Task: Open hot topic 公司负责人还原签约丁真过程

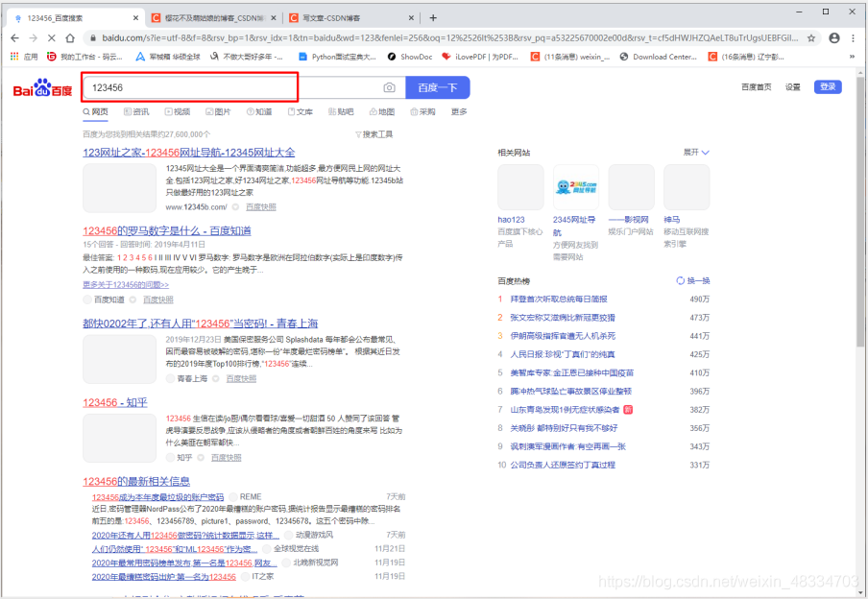Action: point(563,465)
